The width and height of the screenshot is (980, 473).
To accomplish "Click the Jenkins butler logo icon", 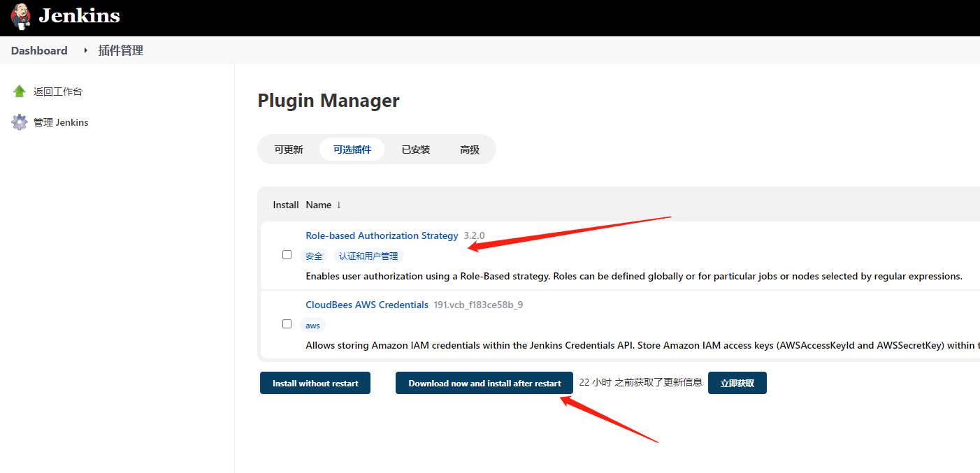I will tap(20, 15).
